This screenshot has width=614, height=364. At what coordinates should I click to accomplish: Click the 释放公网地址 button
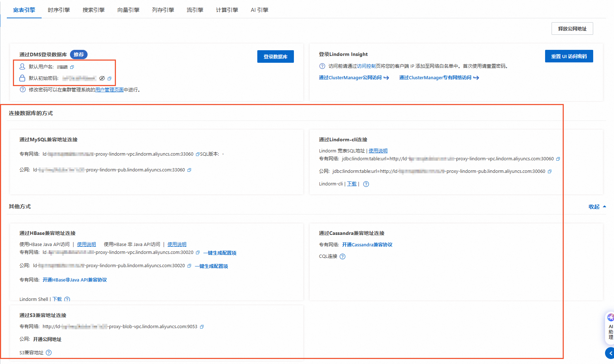pyautogui.click(x=572, y=29)
